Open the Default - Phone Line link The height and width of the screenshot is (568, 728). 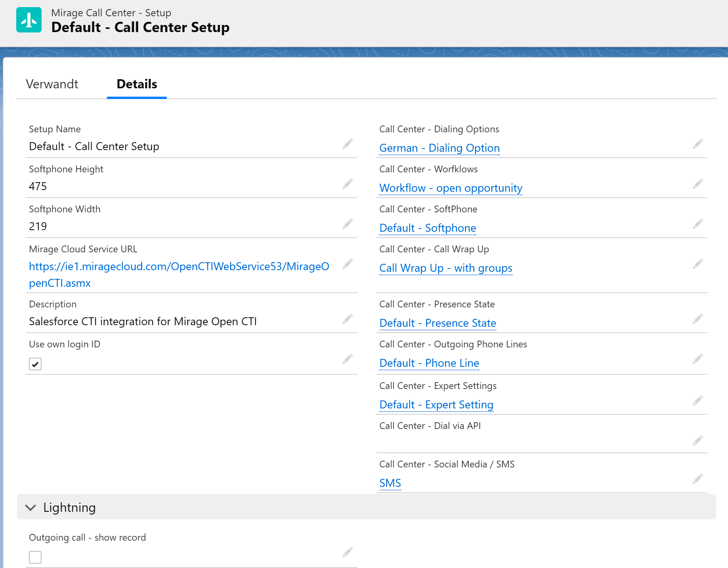(429, 363)
